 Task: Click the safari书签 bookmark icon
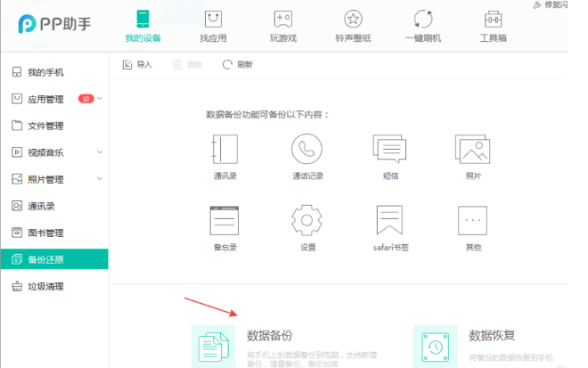[389, 220]
